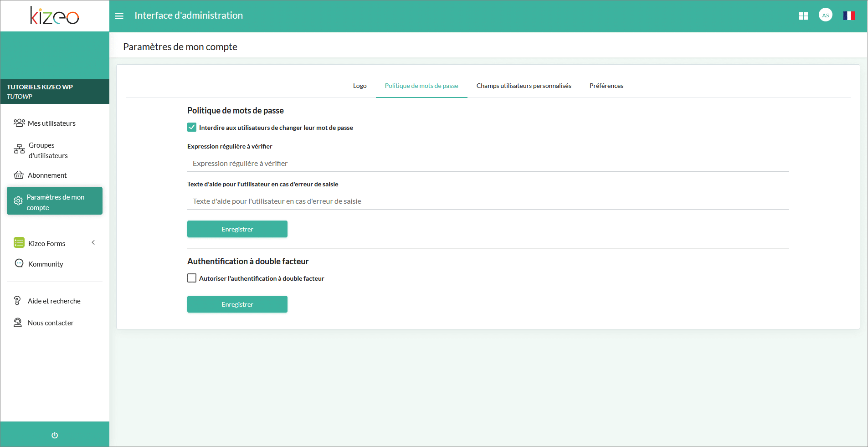Click the Paramètres de mon compte page heading
Screen dimensions: 868x447
click(x=180, y=46)
